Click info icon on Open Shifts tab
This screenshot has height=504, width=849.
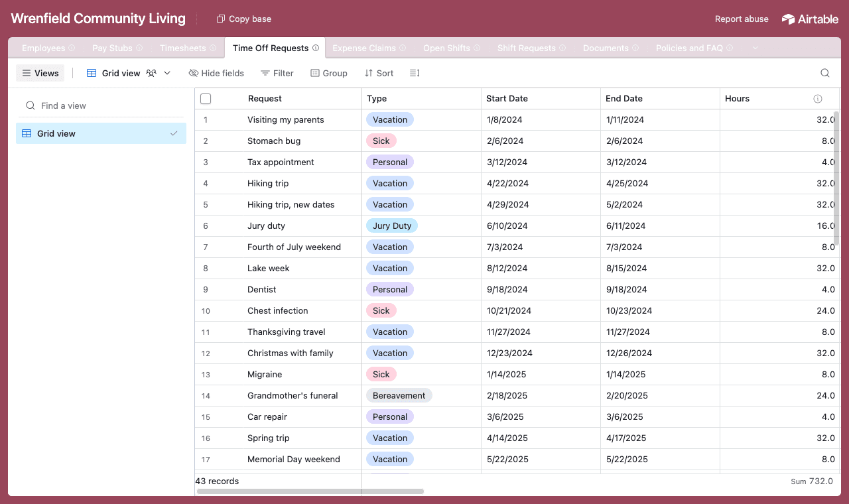(477, 48)
